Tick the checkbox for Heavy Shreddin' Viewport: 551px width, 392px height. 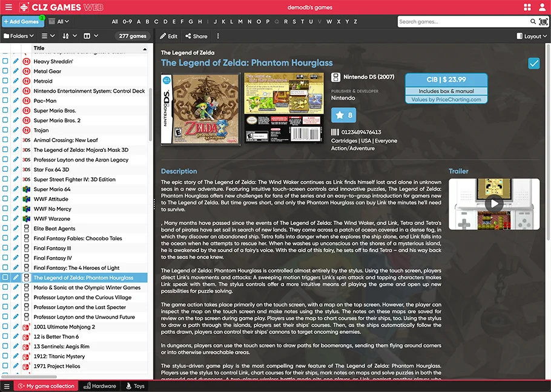(x=5, y=62)
